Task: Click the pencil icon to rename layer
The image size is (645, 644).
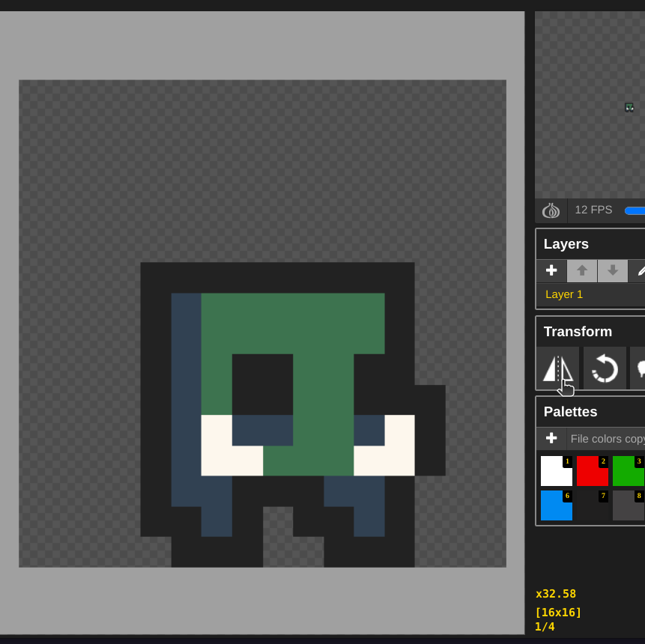Action: click(638, 270)
